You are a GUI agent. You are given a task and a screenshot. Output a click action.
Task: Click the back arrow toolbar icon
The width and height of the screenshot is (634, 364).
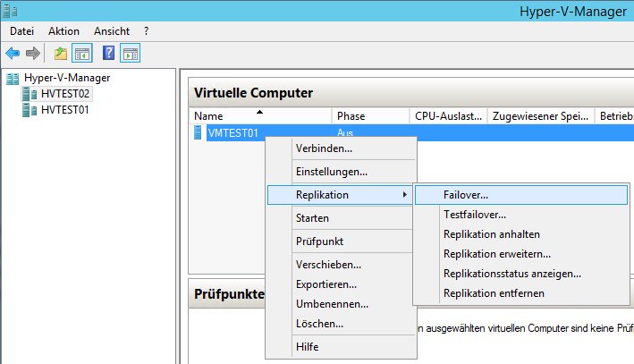click(13, 54)
